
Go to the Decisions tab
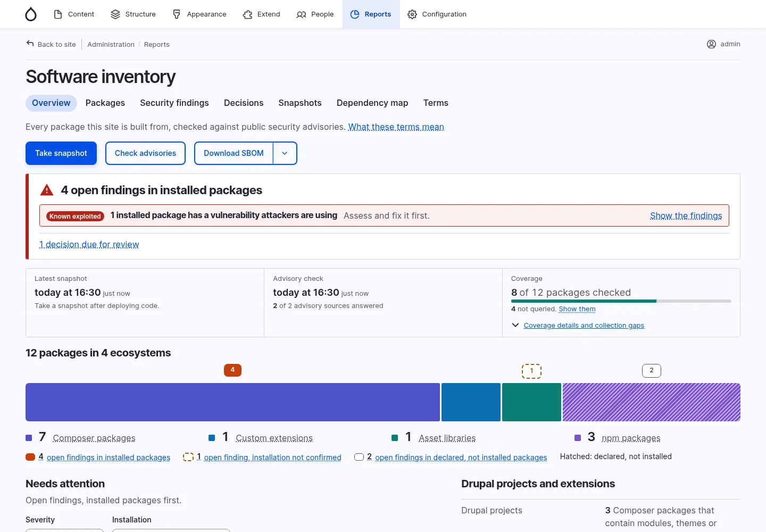[x=244, y=103]
